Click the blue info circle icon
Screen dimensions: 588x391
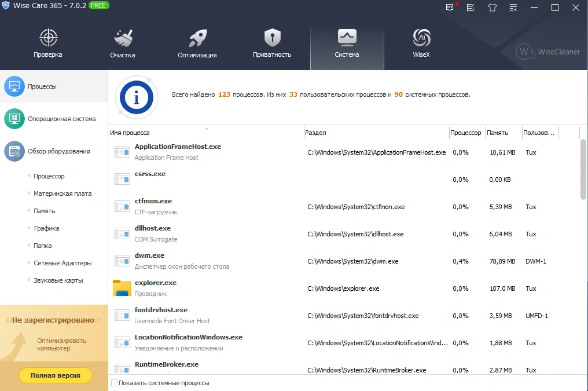137,97
